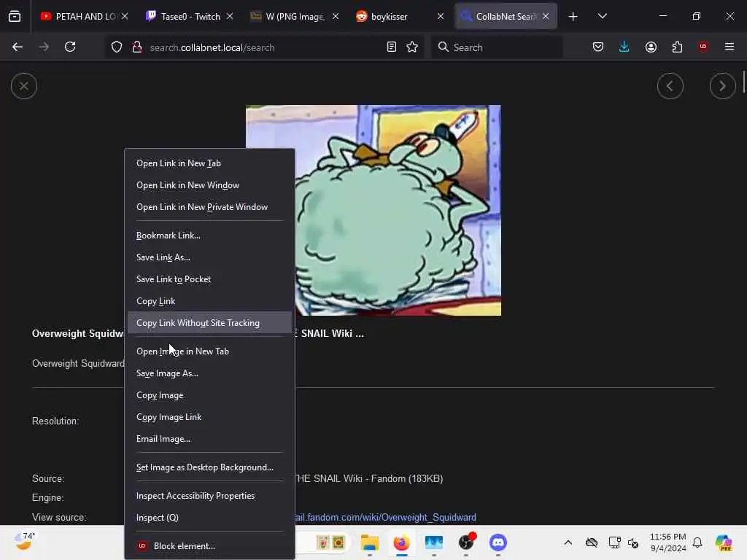The width and height of the screenshot is (747, 560).
Task: Reload the current page
Action: pos(70,47)
